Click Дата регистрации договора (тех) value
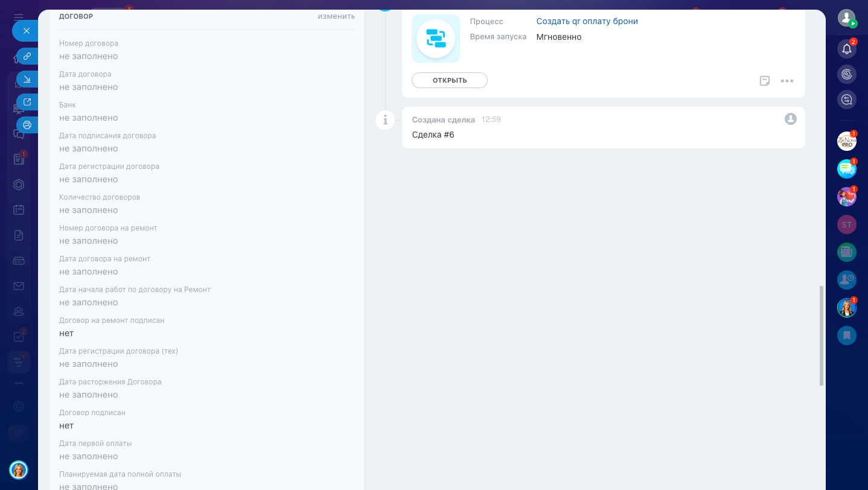 pos(89,364)
